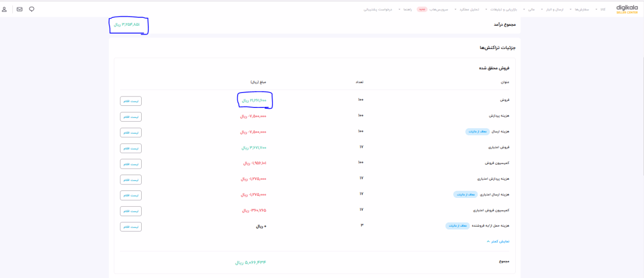Open 'لیست اقلام' for 'فروش اعتباری' row
The image size is (644, 278).
131,148
